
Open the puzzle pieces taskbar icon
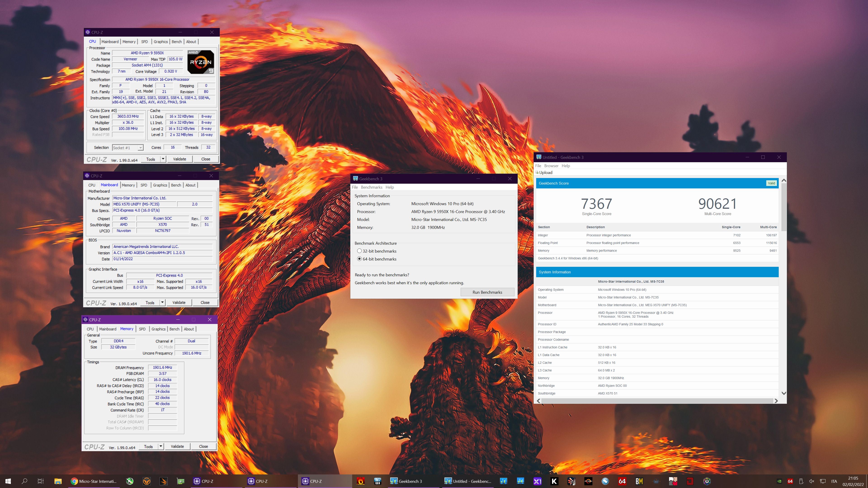coord(673,481)
